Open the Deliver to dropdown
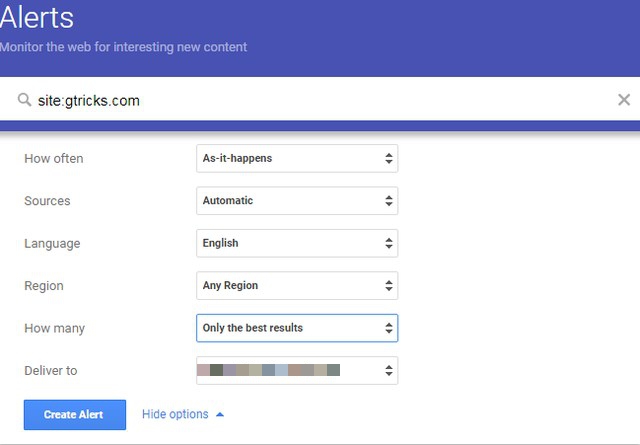This screenshot has width=640, height=445. (297, 371)
